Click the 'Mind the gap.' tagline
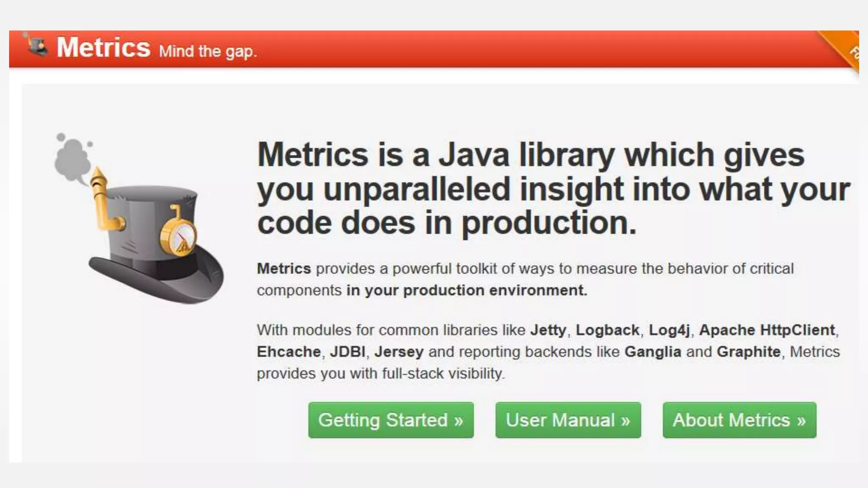The width and height of the screenshot is (868, 488). [x=208, y=52]
